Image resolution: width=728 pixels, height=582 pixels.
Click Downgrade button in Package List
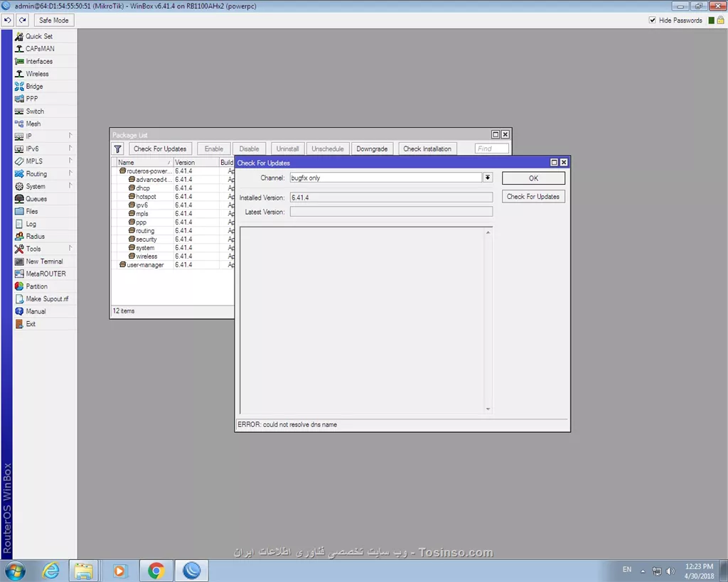[372, 149]
